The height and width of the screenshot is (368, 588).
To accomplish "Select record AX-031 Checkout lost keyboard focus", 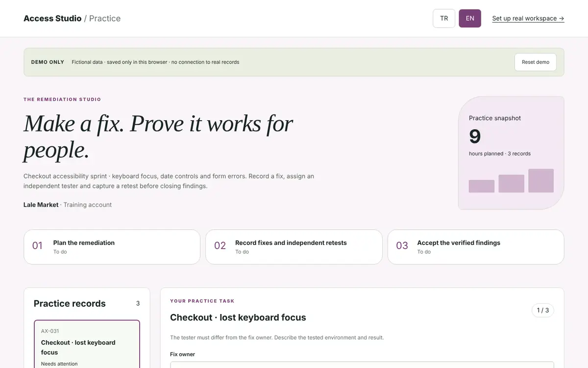I will tap(87, 344).
